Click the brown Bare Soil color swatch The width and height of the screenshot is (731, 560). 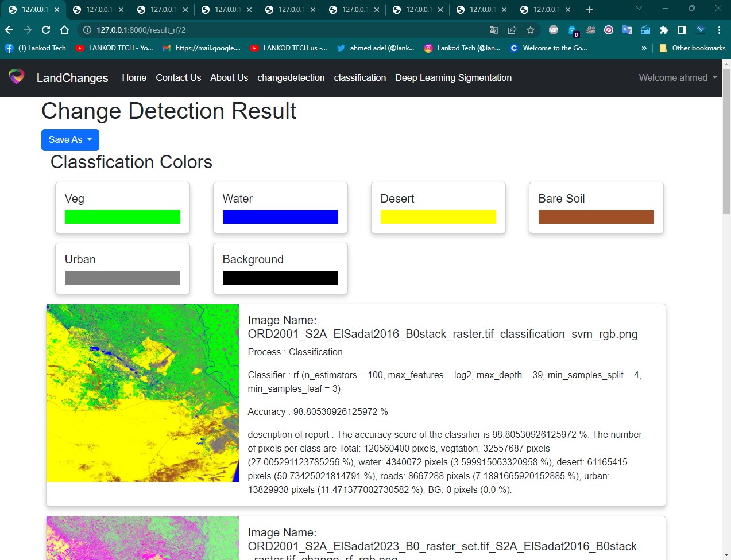[596, 217]
